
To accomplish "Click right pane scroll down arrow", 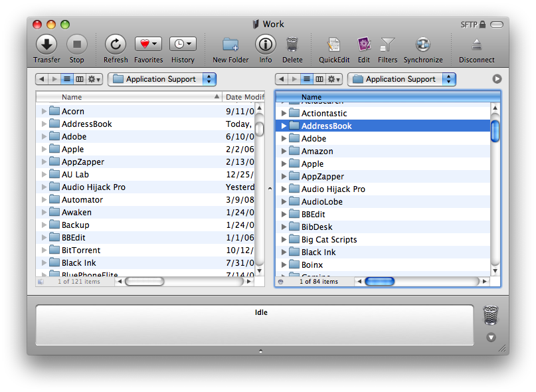I will pyautogui.click(x=495, y=271).
